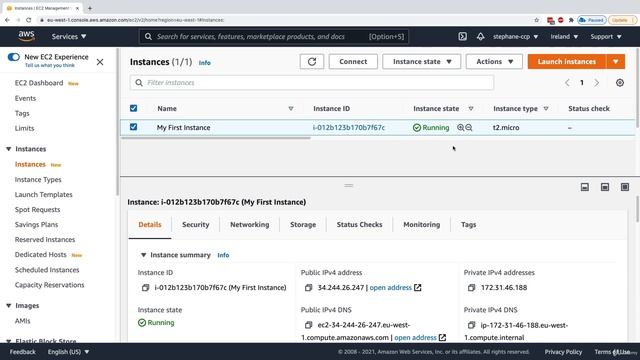Viewport: 640px width, 360px height.
Task: Refresh the instances list
Action: click(312, 62)
